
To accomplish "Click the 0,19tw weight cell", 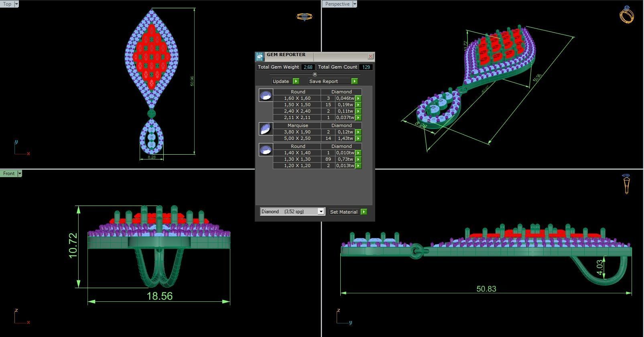I will pos(345,105).
